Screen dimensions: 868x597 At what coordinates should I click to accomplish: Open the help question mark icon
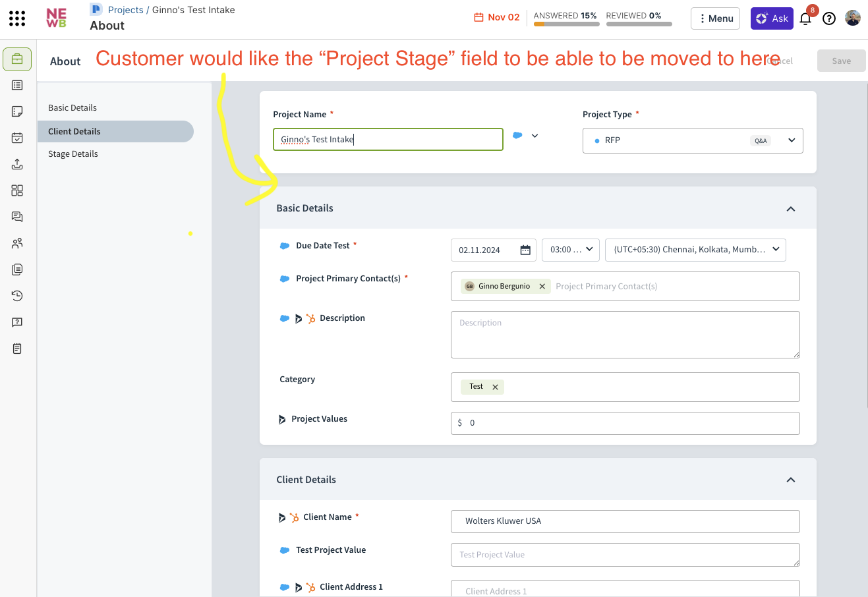pos(829,18)
